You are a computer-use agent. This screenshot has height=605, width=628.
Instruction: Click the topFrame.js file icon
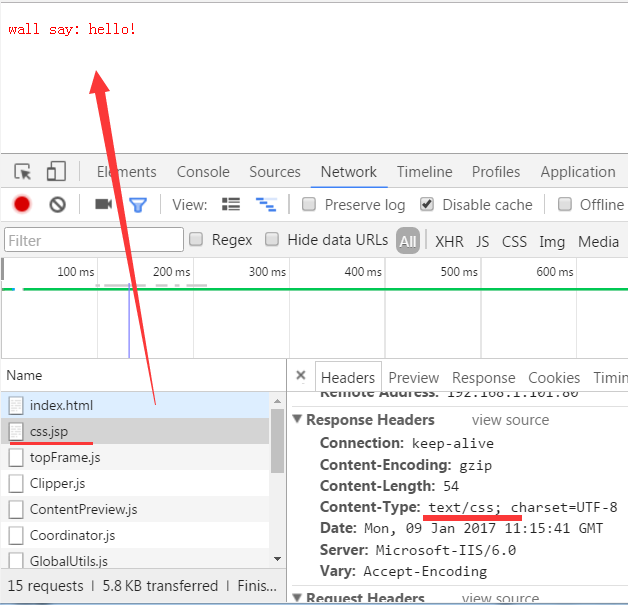pos(16,457)
